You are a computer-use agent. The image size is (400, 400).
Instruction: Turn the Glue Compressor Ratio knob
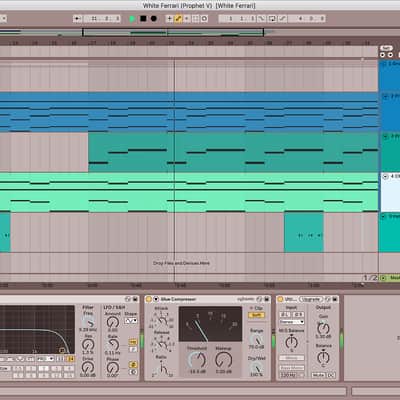162,369
